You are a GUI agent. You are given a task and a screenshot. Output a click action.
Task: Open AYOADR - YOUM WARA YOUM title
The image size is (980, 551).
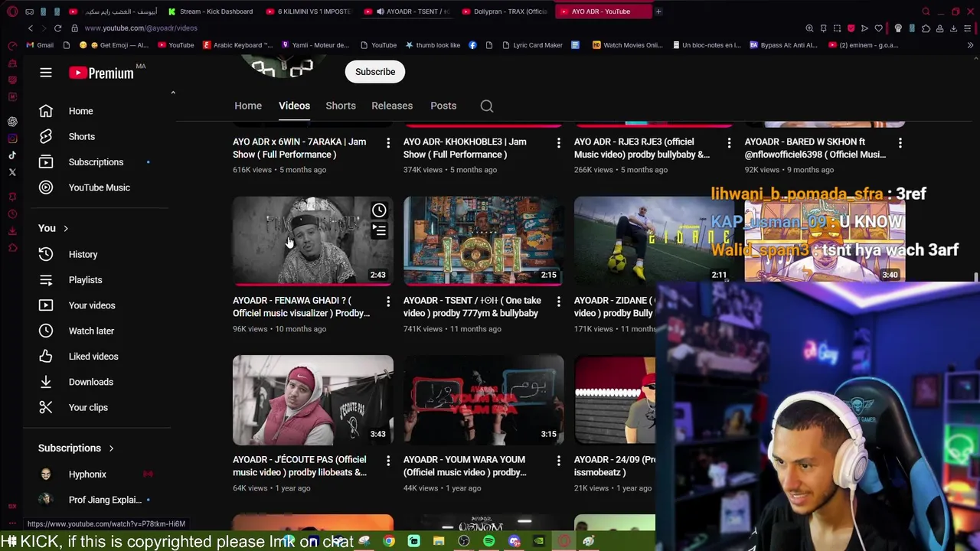pyautogui.click(x=465, y=466)
